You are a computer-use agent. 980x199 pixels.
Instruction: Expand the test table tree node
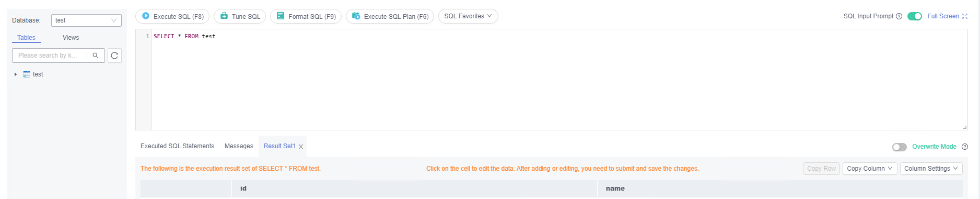coord(16,74)
